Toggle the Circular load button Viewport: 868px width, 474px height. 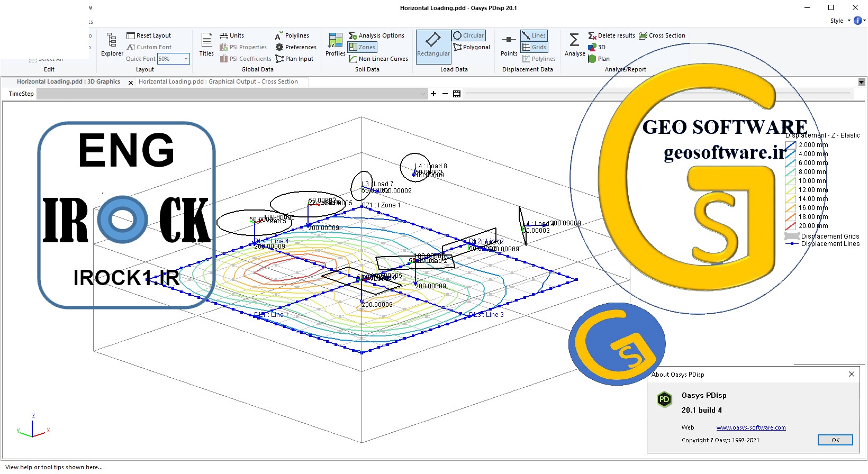click(468, 35)
